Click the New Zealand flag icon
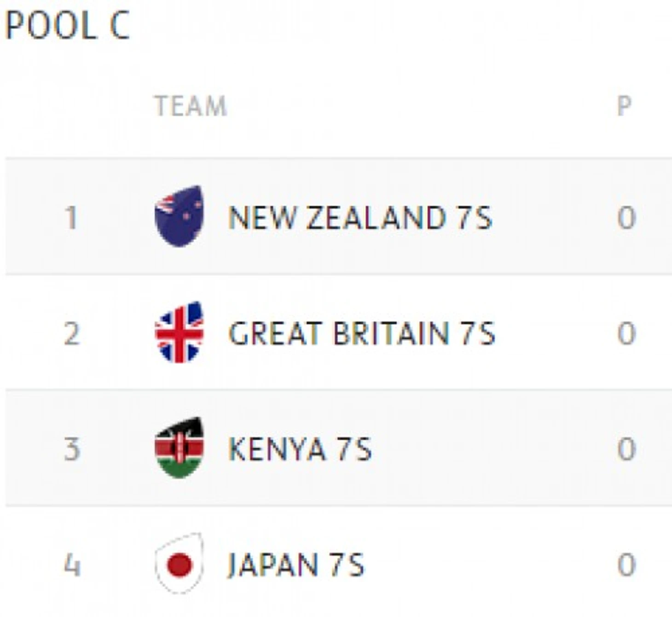The image size is (672, 617). (x=179, y=216)
